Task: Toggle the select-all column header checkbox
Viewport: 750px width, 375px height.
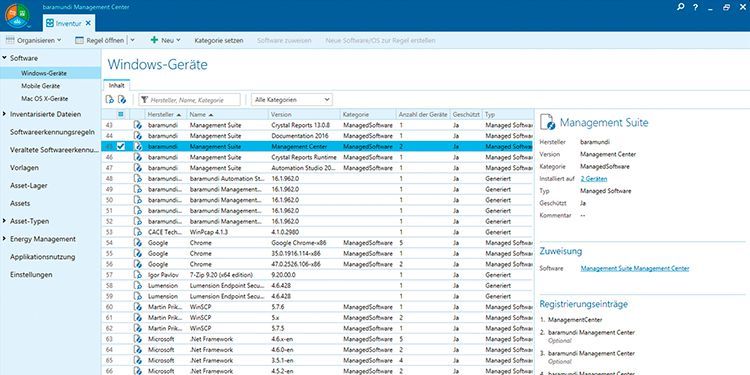Action: click(x=121, y=114)
